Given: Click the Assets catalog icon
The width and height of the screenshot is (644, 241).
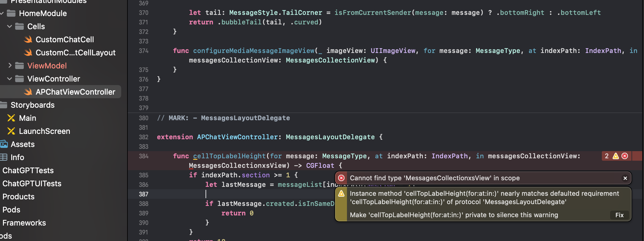Looking at the screenshot, I should point(4,144).
